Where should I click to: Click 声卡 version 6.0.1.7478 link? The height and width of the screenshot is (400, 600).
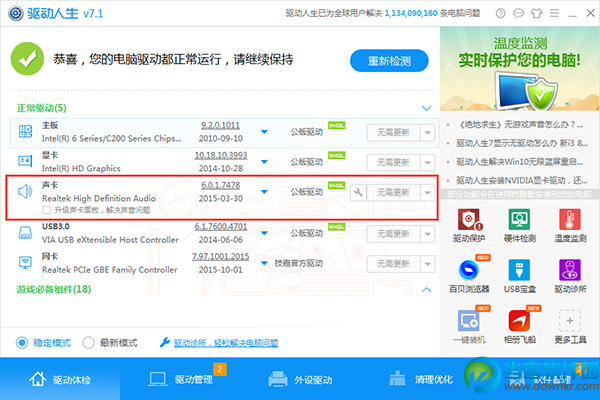(x=220, y=185)
